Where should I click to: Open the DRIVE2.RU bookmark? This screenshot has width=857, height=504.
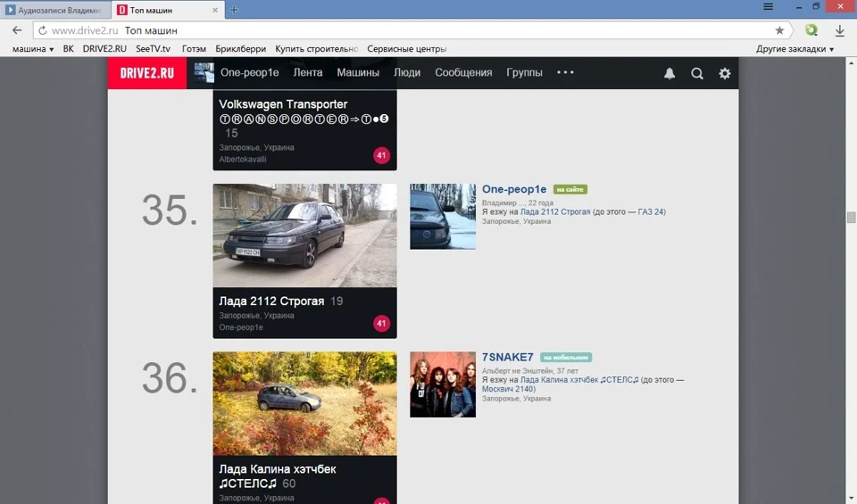pos(104,48)
